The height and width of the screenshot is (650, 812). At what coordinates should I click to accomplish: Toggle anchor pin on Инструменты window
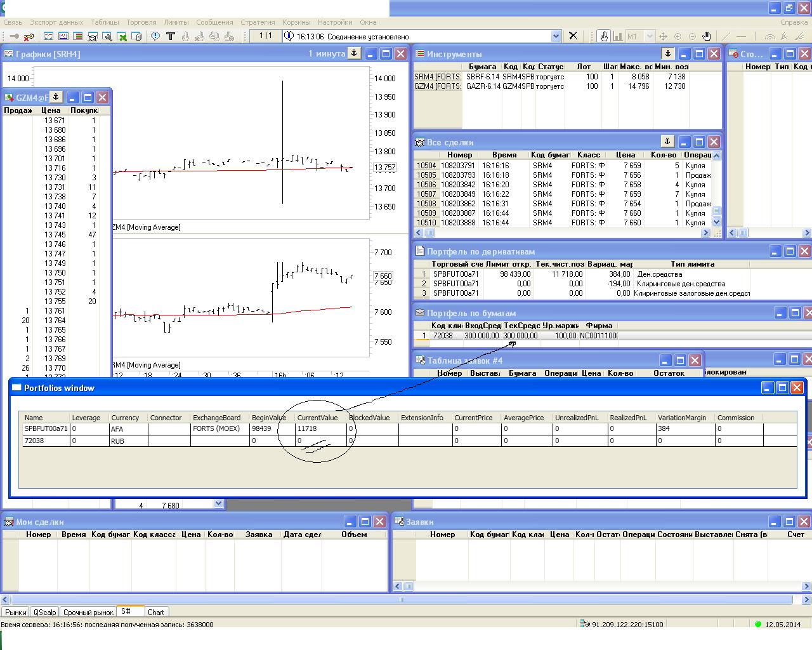(667, 53)
